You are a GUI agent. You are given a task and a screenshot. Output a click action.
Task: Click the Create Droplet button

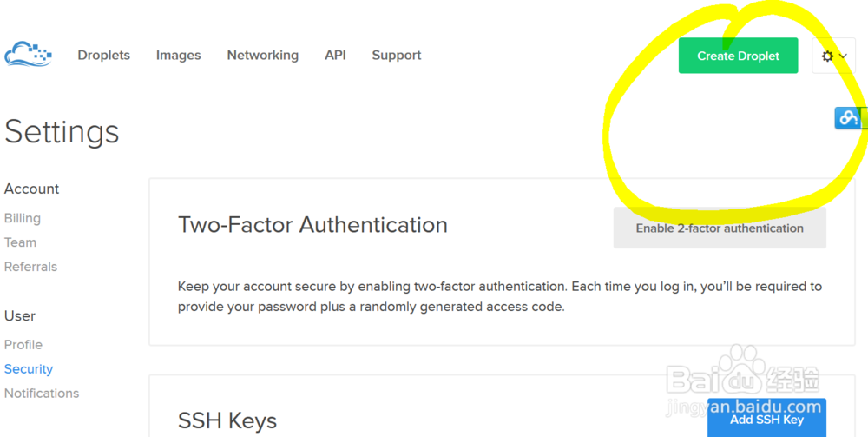pyautogui.click(x=738, y=56)
